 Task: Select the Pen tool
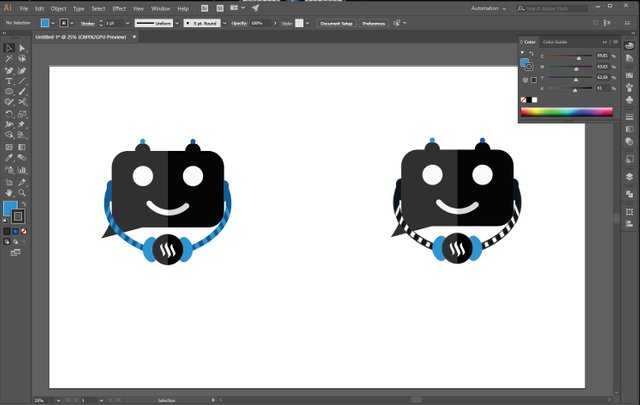tap(9, 70)
